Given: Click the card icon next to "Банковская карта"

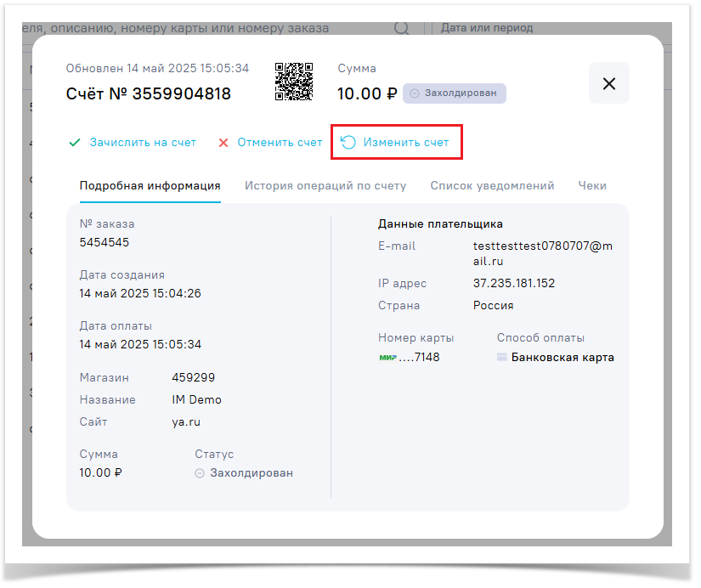Looking at the screenshot, I should click(x=502, y=358).
